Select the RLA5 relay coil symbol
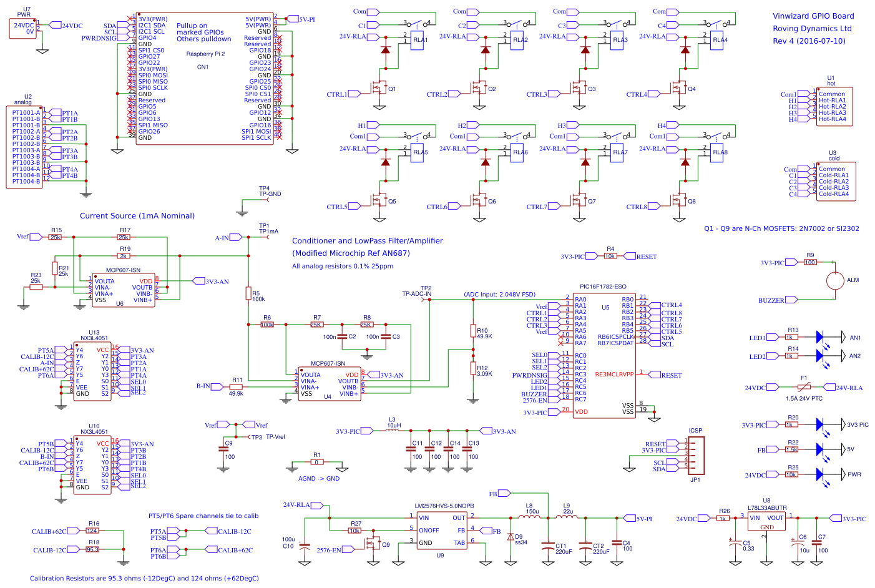Image resolution: width=875 pixels, height=588 pixels. tap(417, 153)
